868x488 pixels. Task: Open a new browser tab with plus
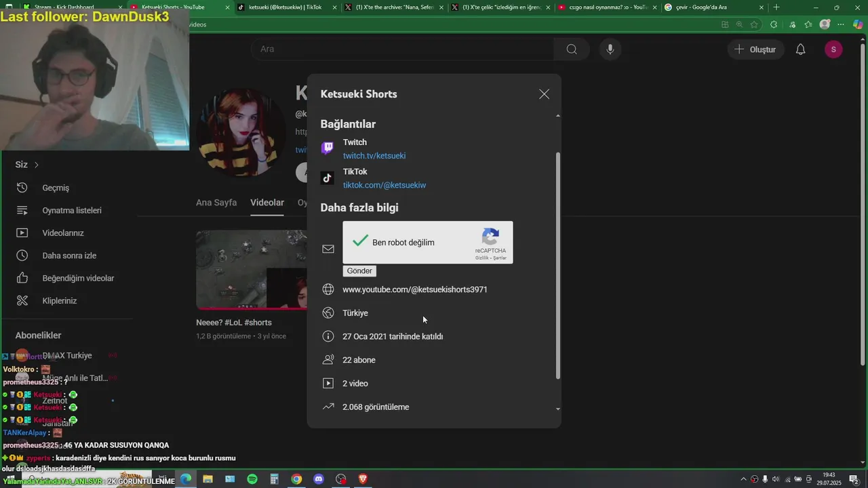[x=776, y=7]
